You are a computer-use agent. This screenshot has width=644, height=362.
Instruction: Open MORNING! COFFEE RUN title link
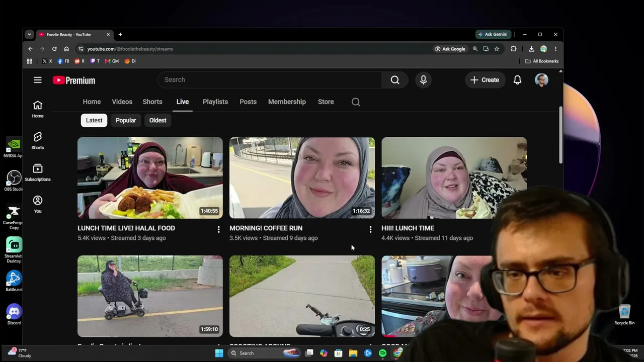[266, 228]
